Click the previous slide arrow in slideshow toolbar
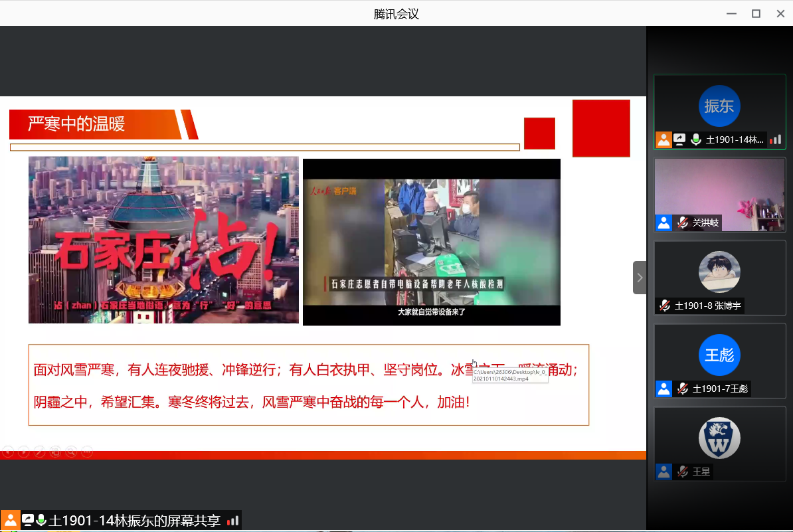 pos(8,452)
